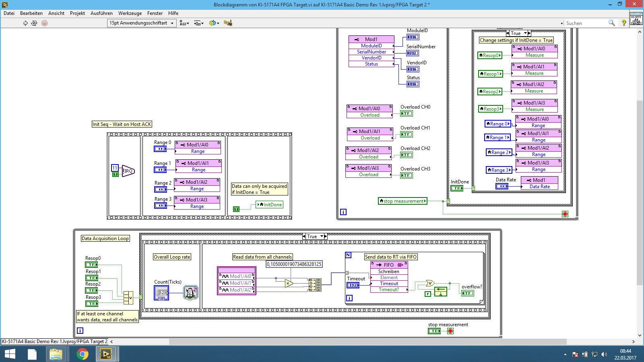Click the Suchen search field
The height and width of the screenshot is (362, 644).
pos(586,23)
